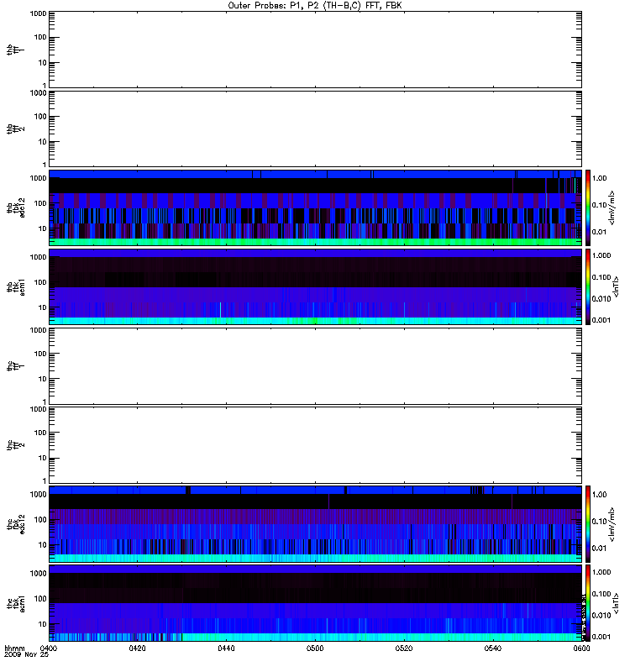Viewport: 630px width, 672px height.
Task: Click the "<|nT|>" unit label beside thb scm1 color bar
Action: pos(616,286)
